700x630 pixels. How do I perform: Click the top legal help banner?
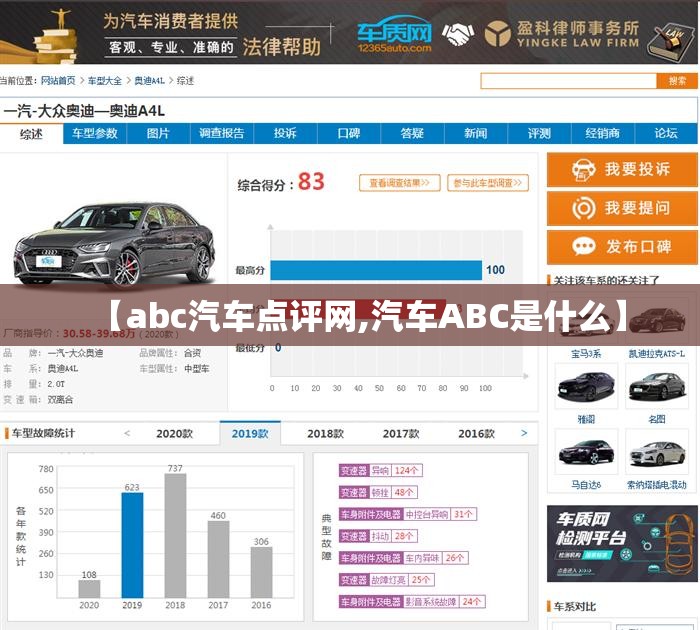pyautogui.click(x=349, y=32)
